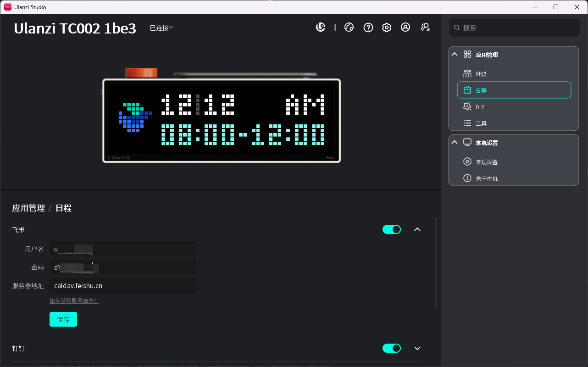The image size is (588, 367).
Task: Expand the 钉钉 settings section
Action: (x=417, y=349)
